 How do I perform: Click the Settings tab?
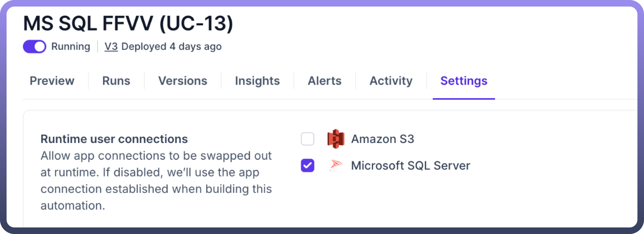coord(464,81)
